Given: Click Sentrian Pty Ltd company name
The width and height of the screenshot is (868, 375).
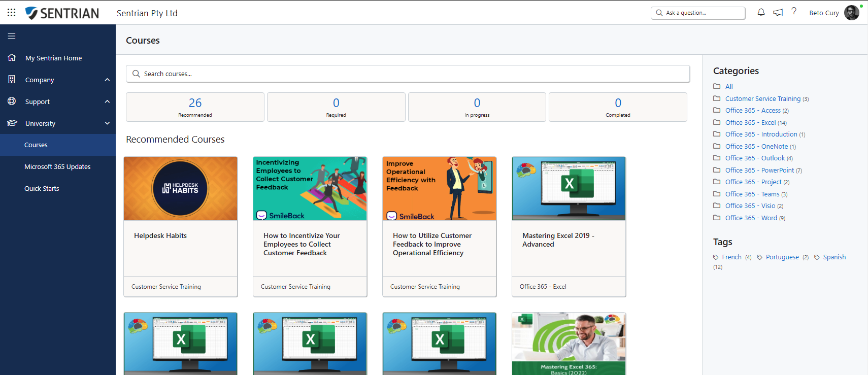Looking at the screenshot, I should 147,13.
